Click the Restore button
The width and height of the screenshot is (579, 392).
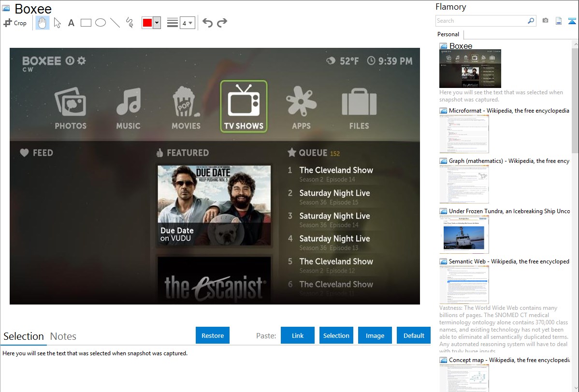213,335
